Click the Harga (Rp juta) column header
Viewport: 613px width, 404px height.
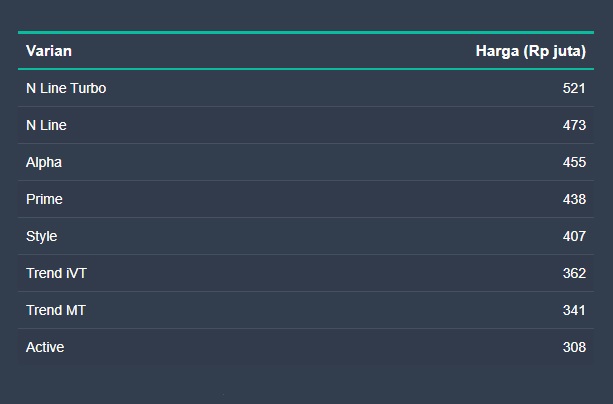(x=530, y=51)
